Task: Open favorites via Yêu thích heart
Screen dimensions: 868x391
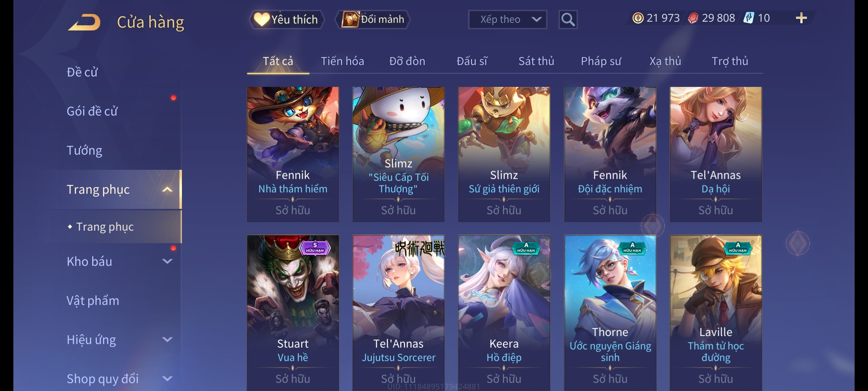Action: pyautogui.click(x=286, y=19)
